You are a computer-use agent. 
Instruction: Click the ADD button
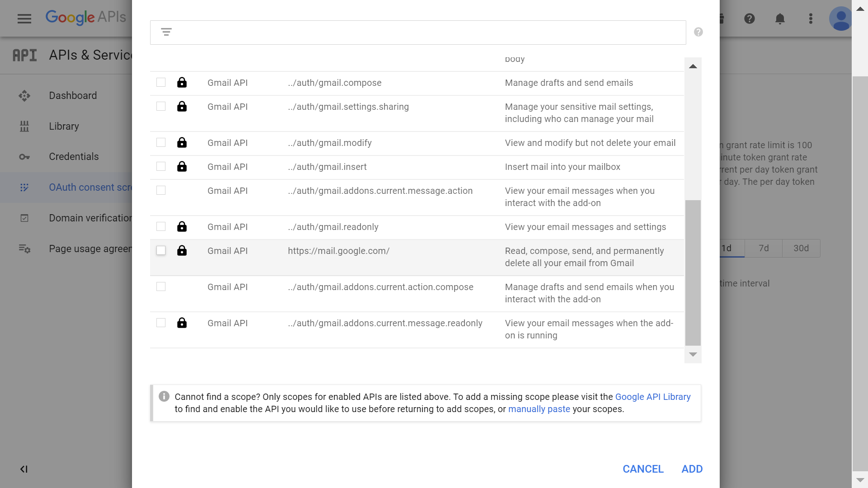[692, 469]
